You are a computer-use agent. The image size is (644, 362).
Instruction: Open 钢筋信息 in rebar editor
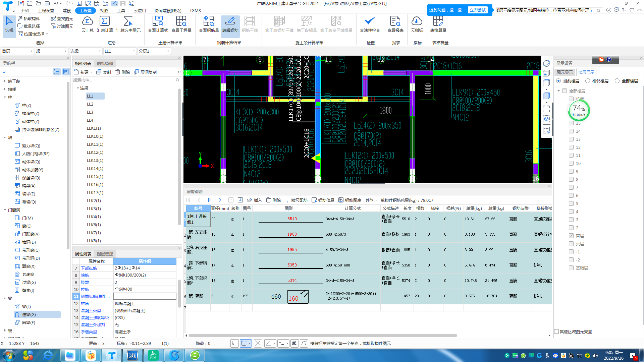coord(323,200)
